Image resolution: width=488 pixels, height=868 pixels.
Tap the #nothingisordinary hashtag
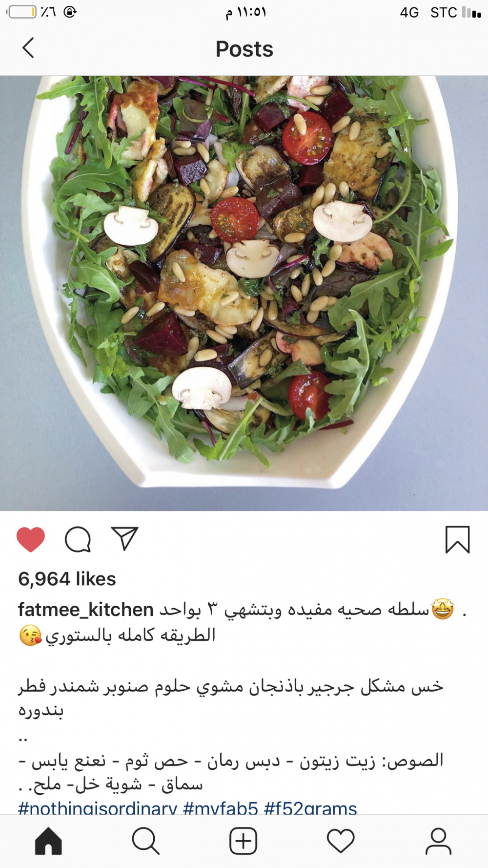[x=98, y=808]
